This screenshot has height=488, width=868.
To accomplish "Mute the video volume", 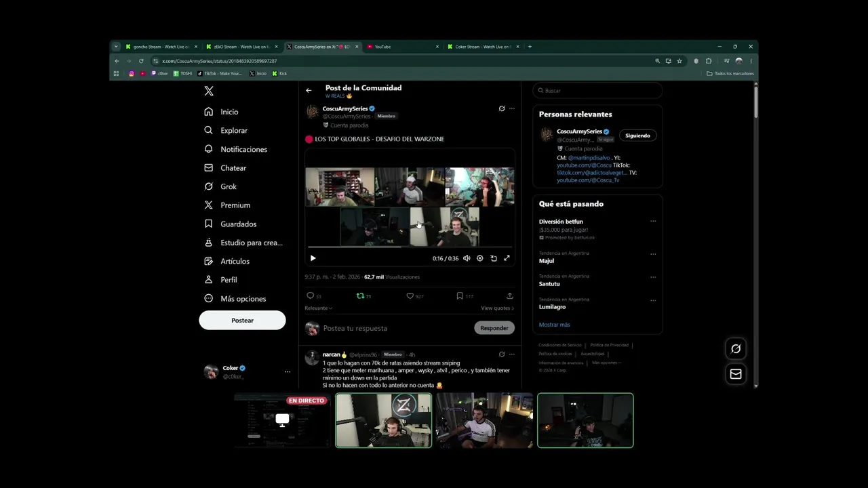I will (x=467, y=258).
